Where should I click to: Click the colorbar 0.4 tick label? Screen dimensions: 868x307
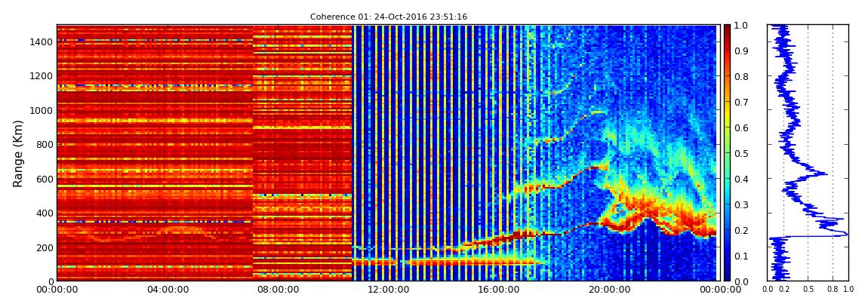pos(740,179)
